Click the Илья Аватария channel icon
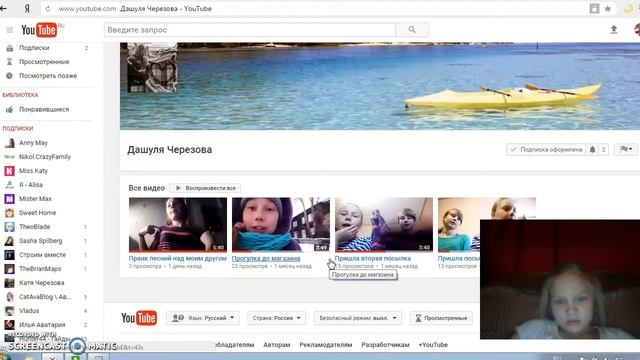 [x=9, y=324]
